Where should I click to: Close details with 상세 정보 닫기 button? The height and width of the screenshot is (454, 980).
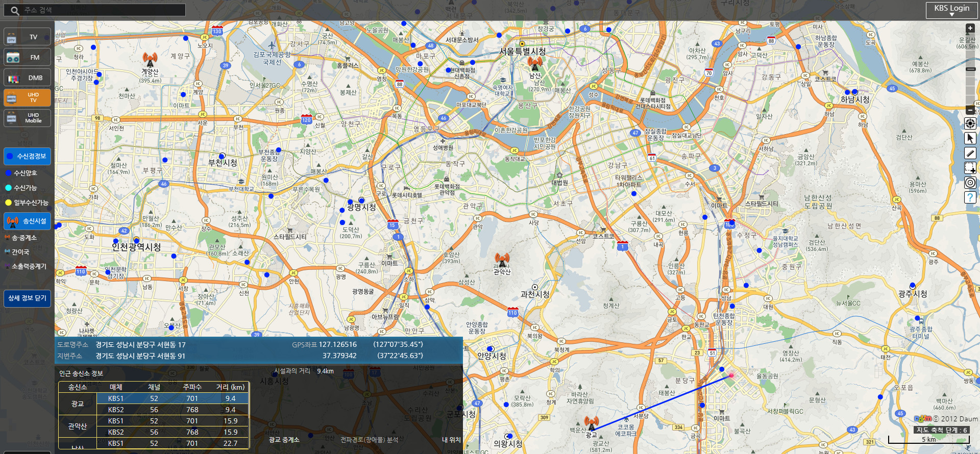coord(27,298)
